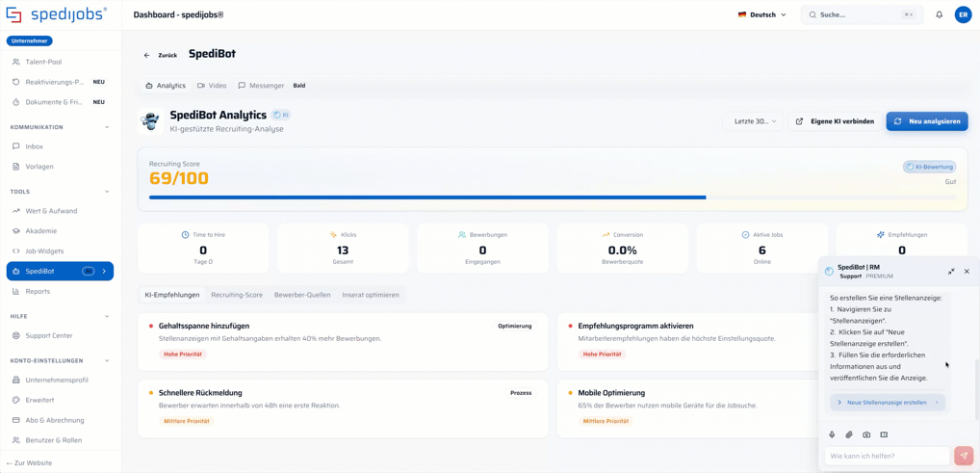Click the KI-Bewertung badge

click(929, 167)
